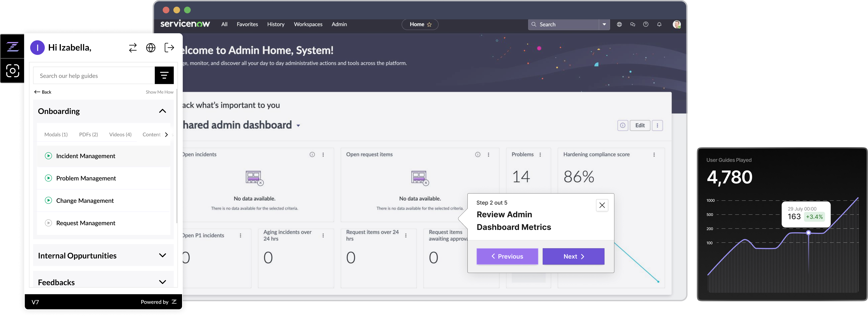Image resolution: width=868 pixels, height=317 pixels.
Task: Click the globe language icon beside Hi Izabella
Action: pos(151,48)
